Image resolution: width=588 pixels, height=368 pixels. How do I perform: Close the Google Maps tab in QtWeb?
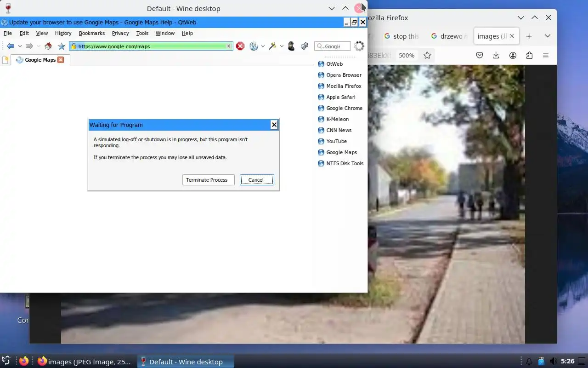pyautogui.click(x=61, y=60)
